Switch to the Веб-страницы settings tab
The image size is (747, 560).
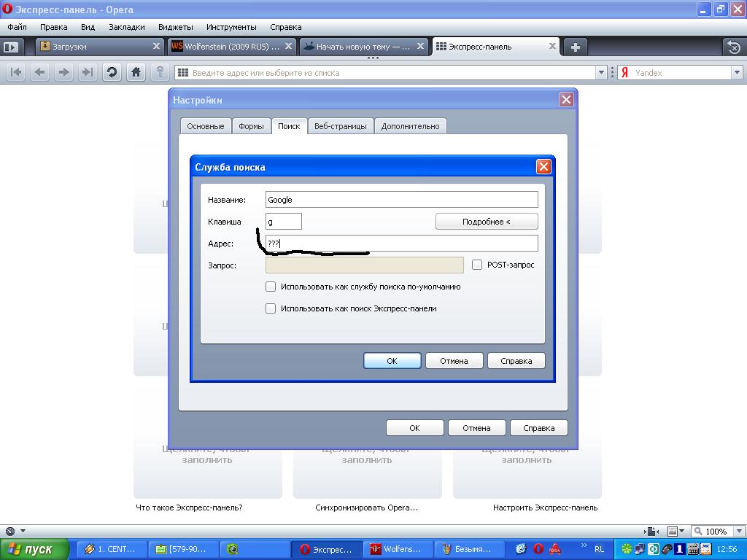[x=340, y=126]
